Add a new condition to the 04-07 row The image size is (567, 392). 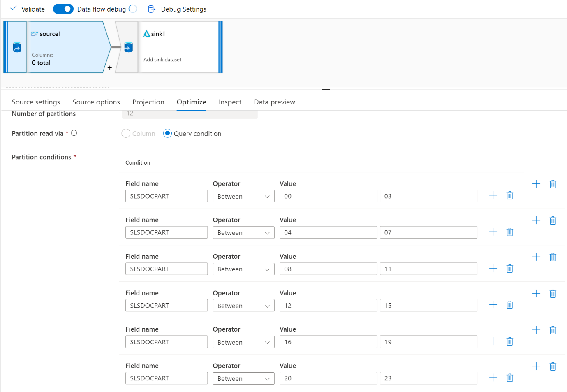point(493,232)
